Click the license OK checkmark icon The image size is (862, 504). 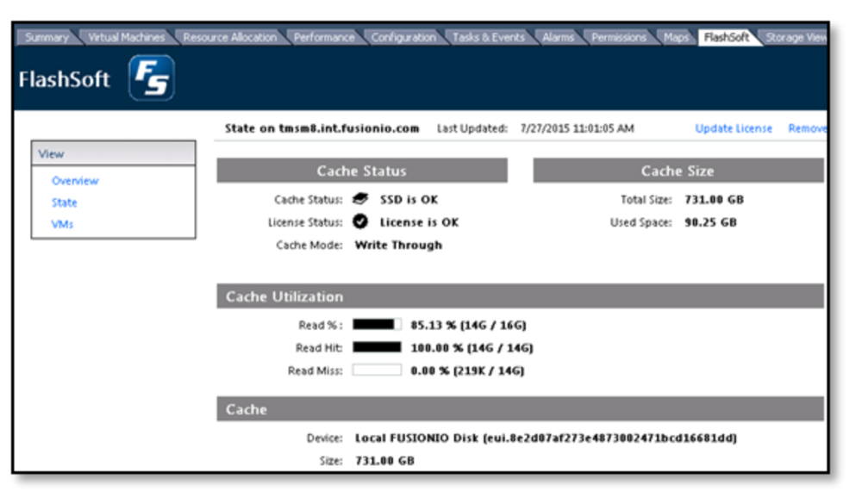tap(360, 221)
